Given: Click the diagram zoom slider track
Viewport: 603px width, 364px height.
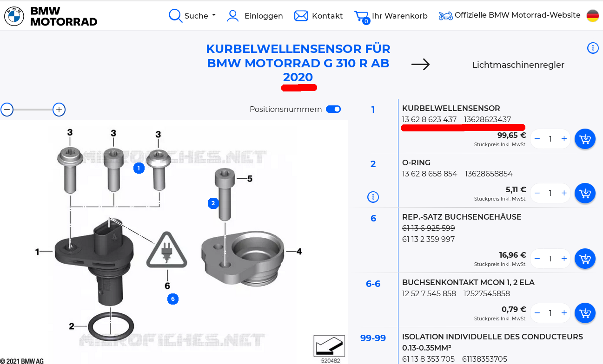Looking at the screenshot, I should pos(33,110).
